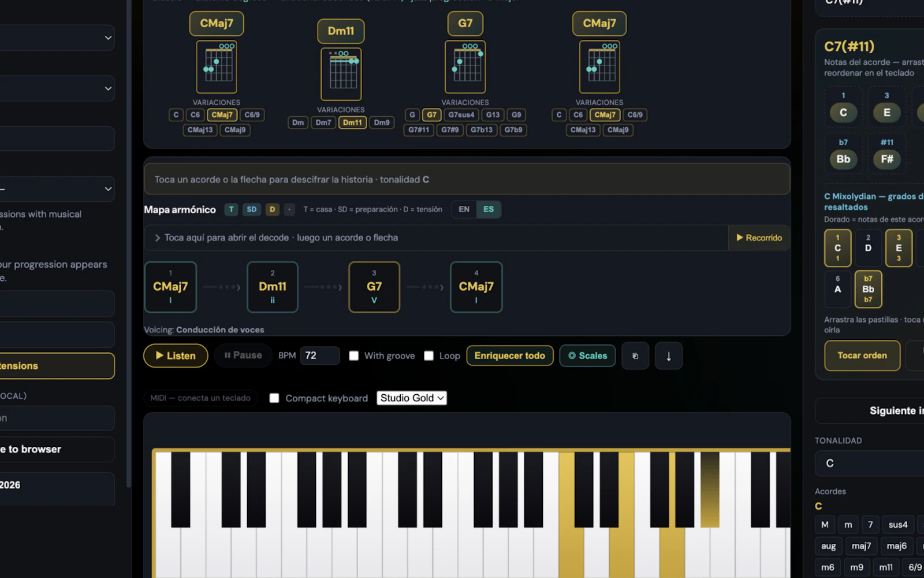Select chord card 4 CMaj7 in harmonic map
924x578 pixels.
(x=476, y=287)
